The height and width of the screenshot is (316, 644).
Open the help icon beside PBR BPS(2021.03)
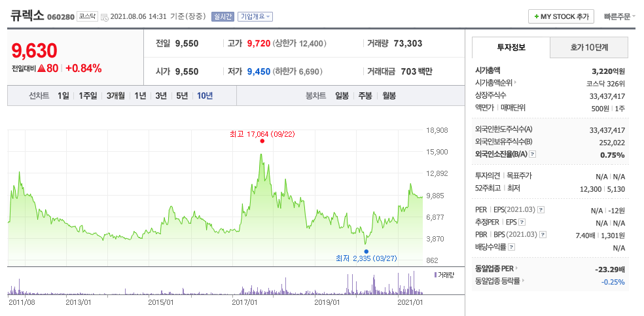(543, 235)
